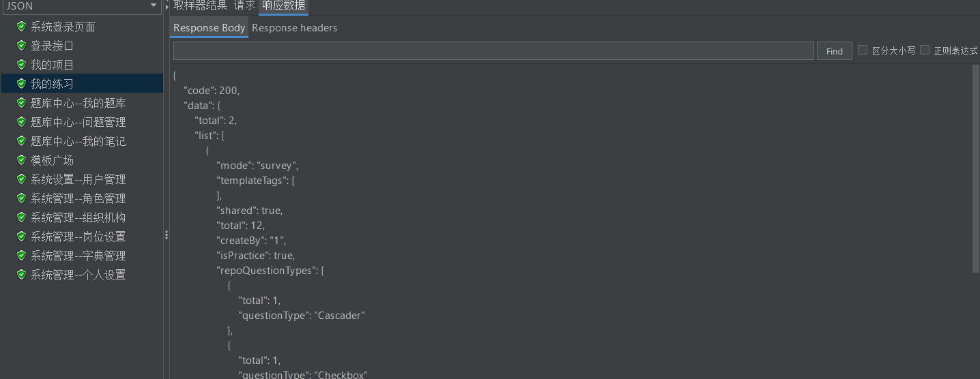Switch to the 请求 tab

tap(244, 5)
